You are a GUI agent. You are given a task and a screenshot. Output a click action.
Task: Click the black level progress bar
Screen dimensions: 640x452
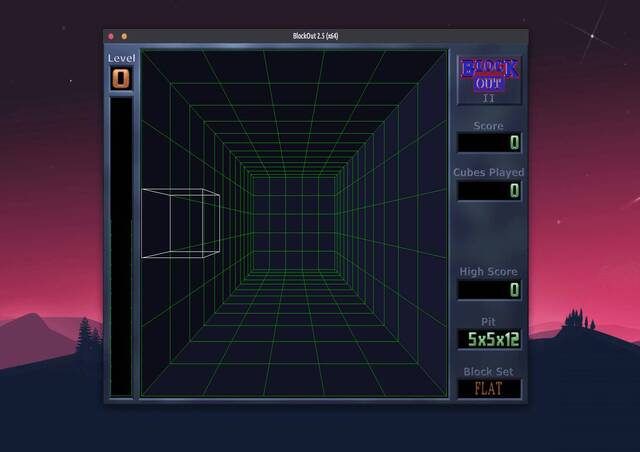[121, 246]
